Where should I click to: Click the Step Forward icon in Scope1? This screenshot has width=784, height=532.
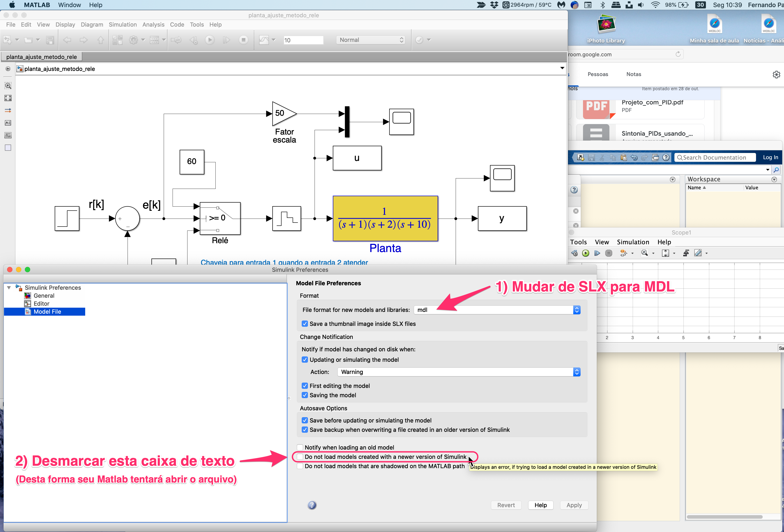[x=597, y=253]
